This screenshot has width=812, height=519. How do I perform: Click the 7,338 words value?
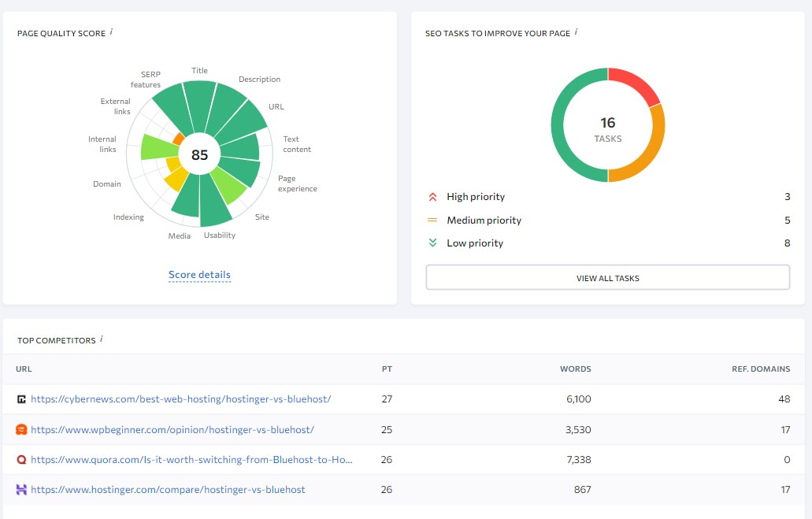578,459
